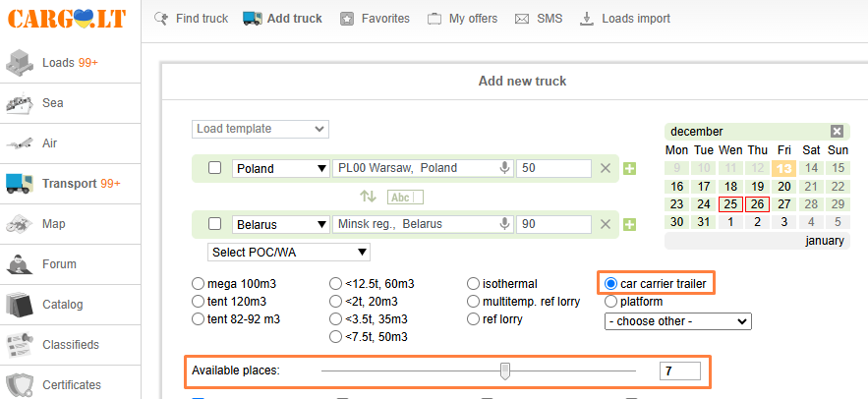Click microphone icon in Warsaw field
868x399 pixels.
pyautogui.click(x=505, y=168)
